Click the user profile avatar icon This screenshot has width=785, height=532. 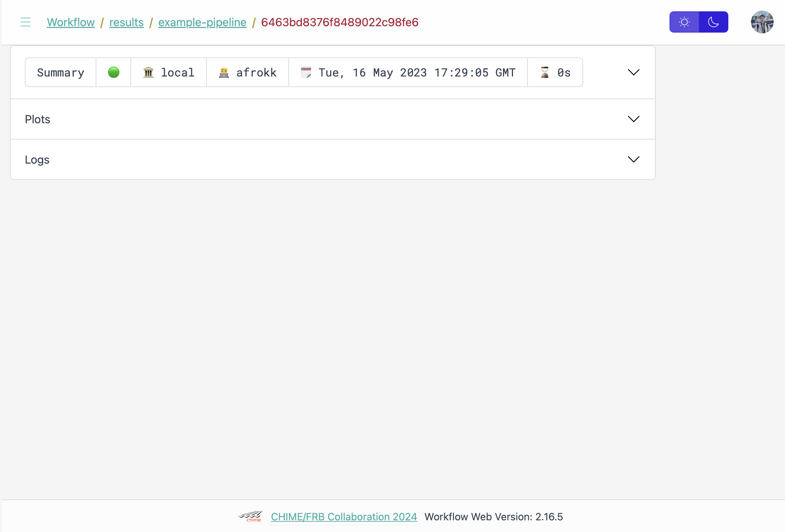(x=762, y=22)
